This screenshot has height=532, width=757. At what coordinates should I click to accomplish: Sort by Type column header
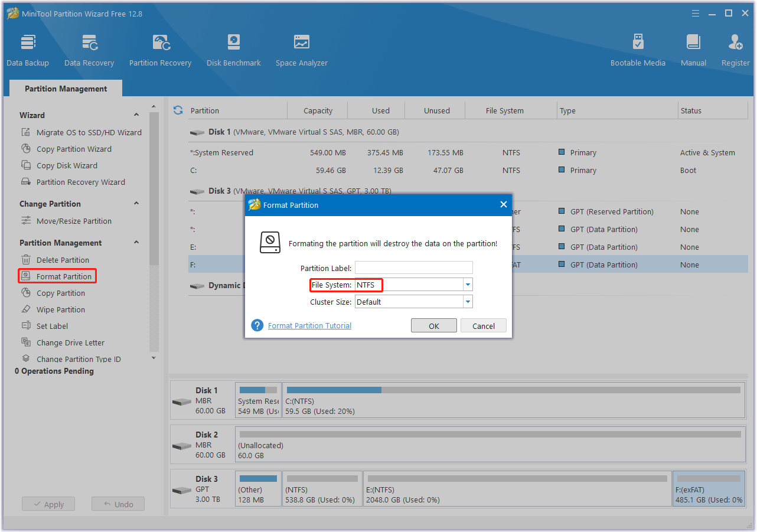pyautogui.click(x=618, y=110)
